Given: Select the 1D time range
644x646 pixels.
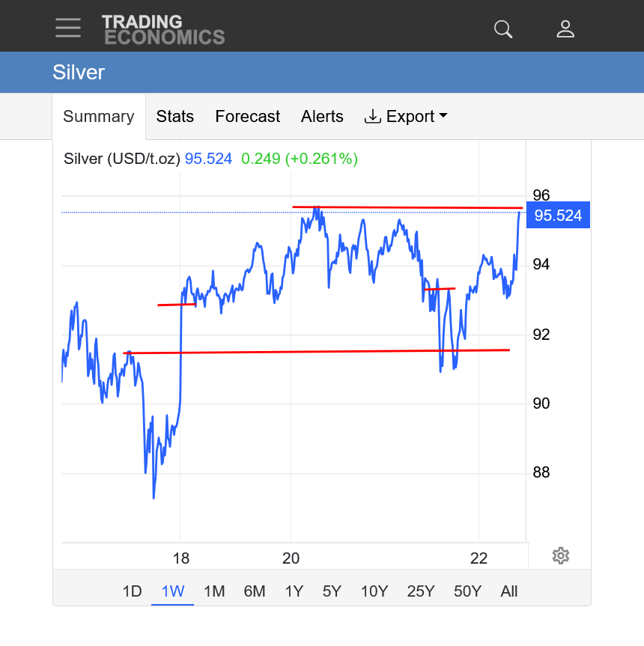Looking at the screenshot, I should click(132, 591).
